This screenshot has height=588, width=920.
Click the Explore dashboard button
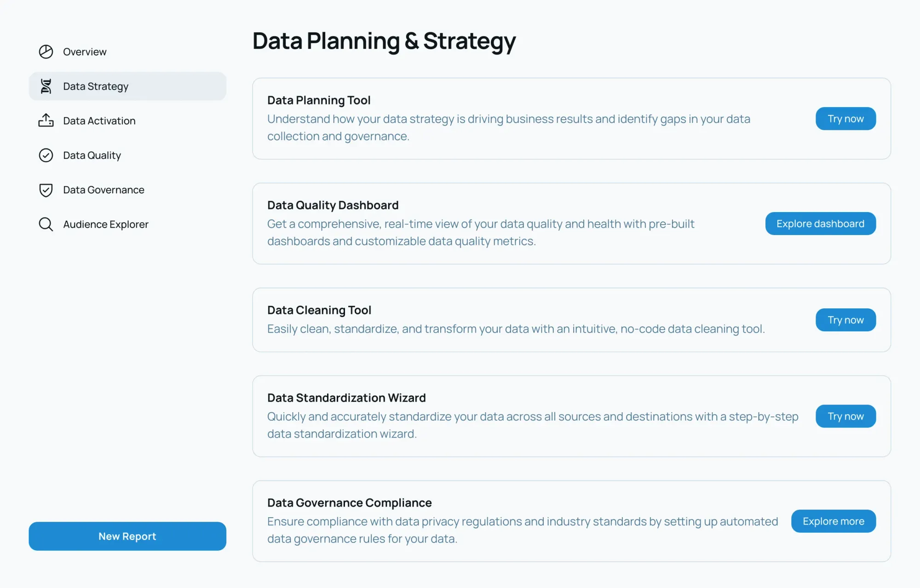click(x=820, y=224)
